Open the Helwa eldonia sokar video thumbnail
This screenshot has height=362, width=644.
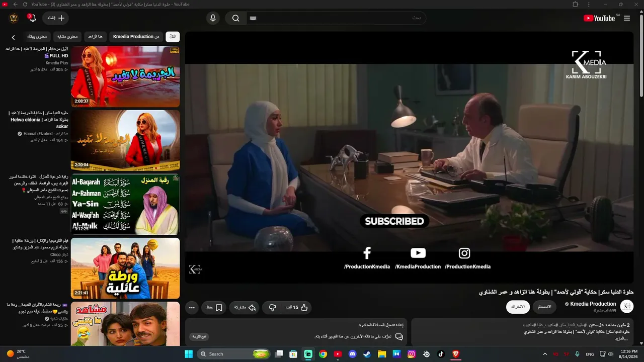pos(125,140)
